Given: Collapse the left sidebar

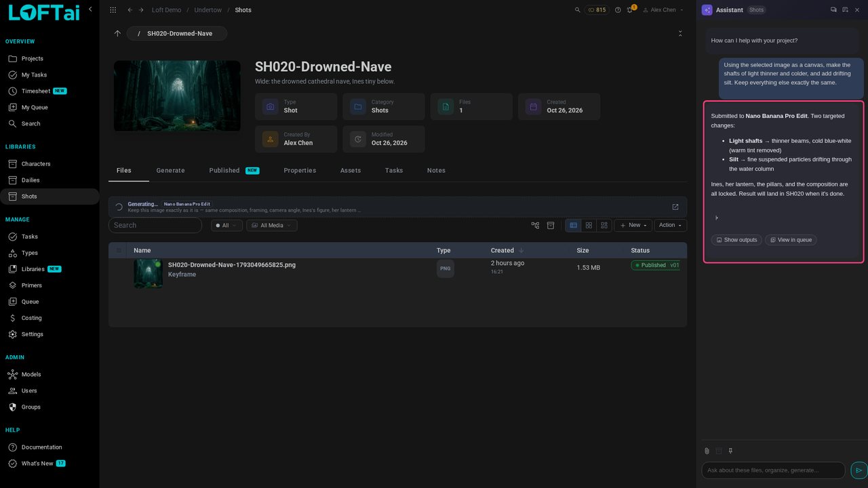Looking at the screenshot, I should [90, 9].
